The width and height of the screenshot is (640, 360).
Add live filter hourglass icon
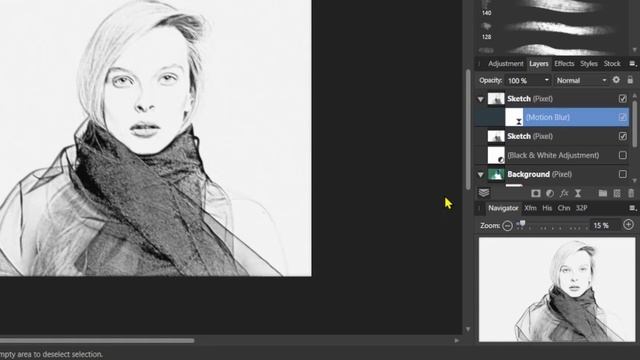(x=578, y=193)
